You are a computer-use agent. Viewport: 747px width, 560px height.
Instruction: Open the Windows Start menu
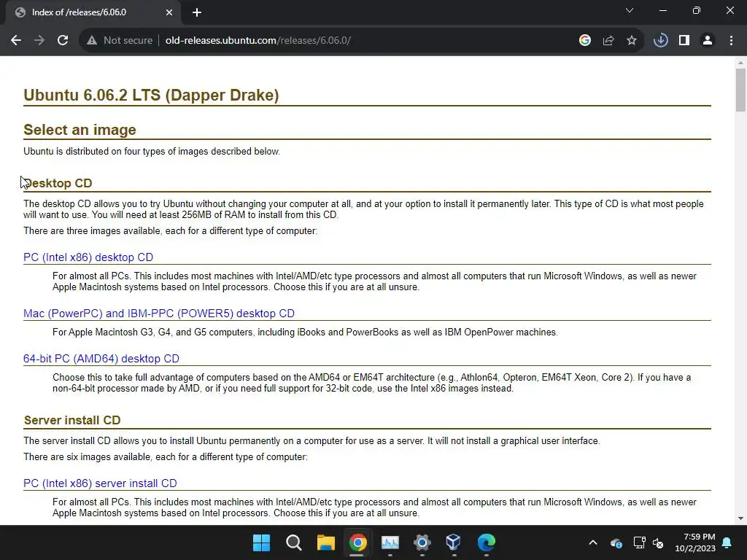click(261, 542)
